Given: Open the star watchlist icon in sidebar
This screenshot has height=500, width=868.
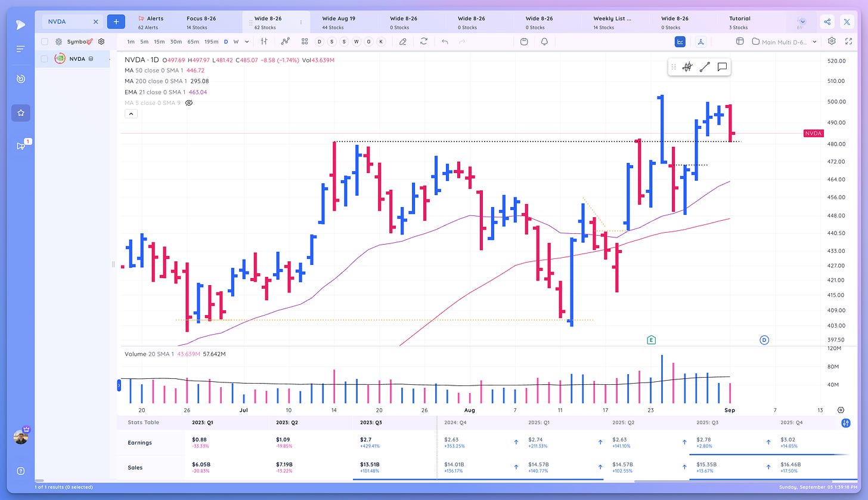Looking at the screenshot, I should (x=21, y=113).
